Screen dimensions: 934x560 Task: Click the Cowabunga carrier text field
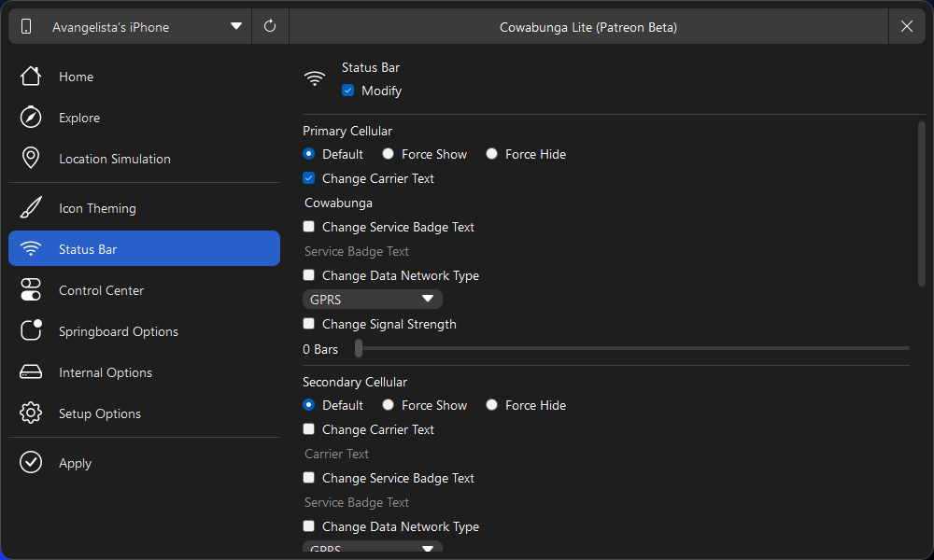pyautogui.click(x=606, y=203)
